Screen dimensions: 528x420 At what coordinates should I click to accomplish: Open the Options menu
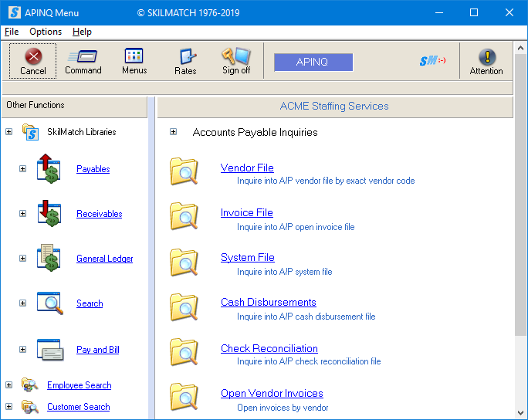(46, 32)
